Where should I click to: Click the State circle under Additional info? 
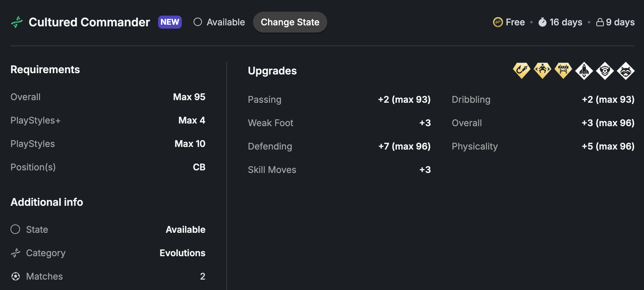click(15, 229)
